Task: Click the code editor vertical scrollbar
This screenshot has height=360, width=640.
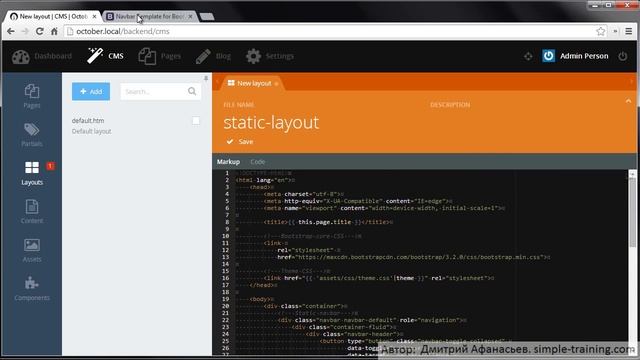Action: pyautogui.click(x=632, y=212)
